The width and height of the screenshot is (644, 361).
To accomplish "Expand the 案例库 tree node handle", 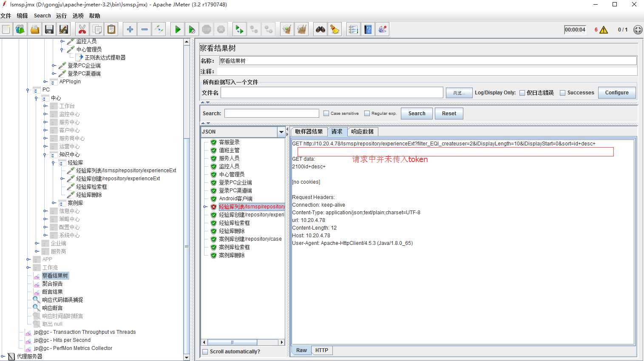I will (x=54, y=203).
